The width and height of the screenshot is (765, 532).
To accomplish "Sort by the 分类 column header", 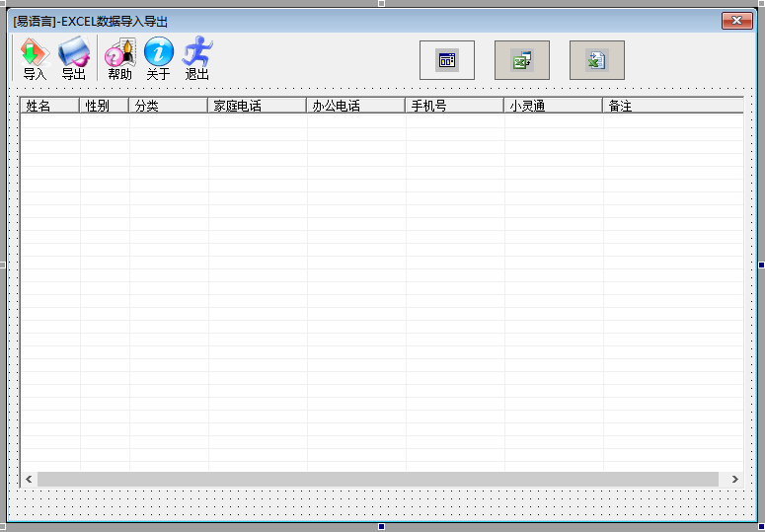I will click(x=168, y=106).
